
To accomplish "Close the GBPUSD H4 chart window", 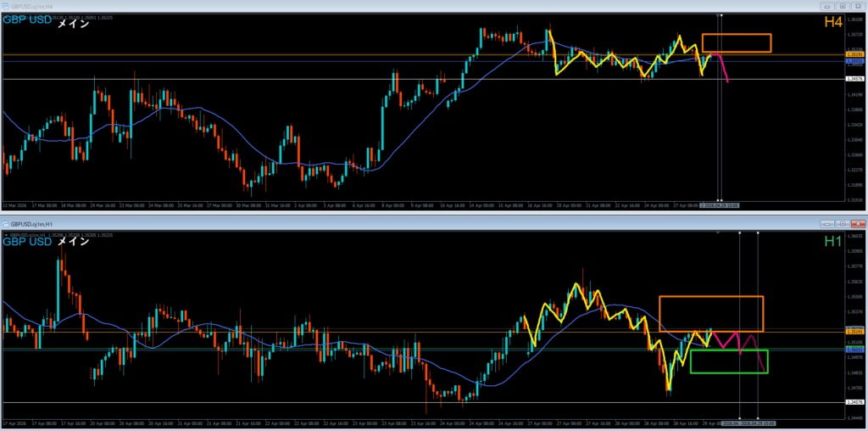I will pos(857,6).
